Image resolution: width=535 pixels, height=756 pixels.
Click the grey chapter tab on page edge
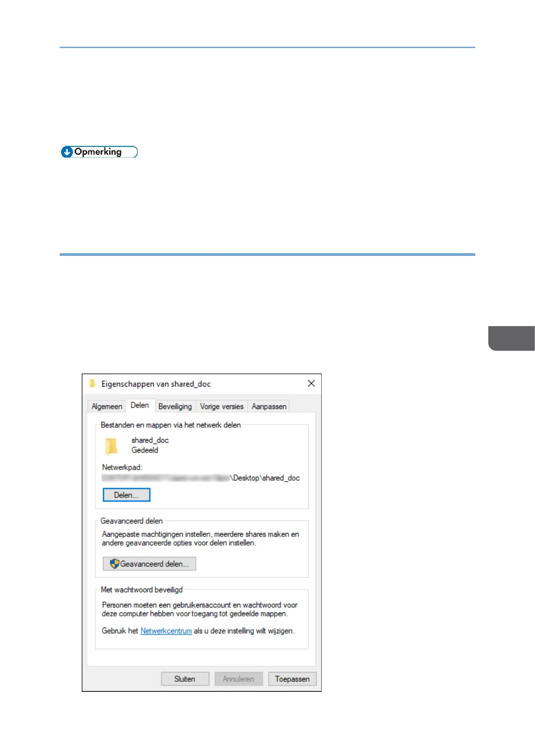point(512,338)
